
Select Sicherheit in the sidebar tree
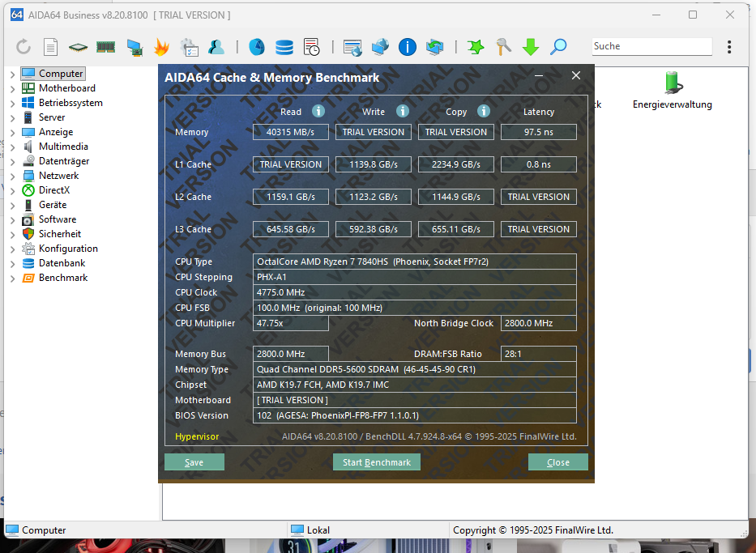click(x=60, y=234)
